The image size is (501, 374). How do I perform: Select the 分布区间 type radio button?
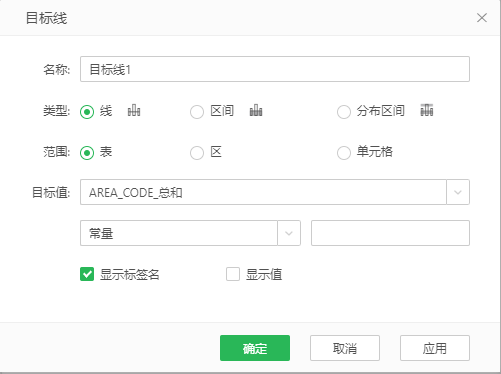(344, 112)
